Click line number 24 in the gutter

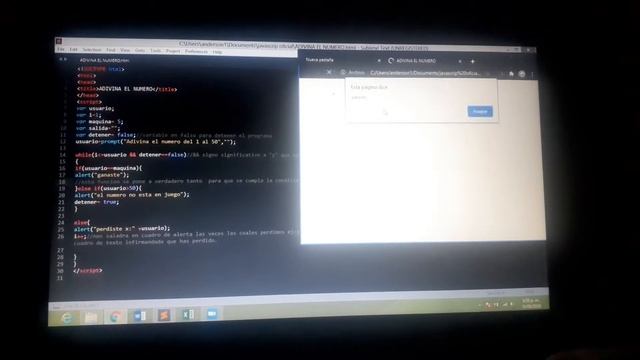[x=61, y=223]
